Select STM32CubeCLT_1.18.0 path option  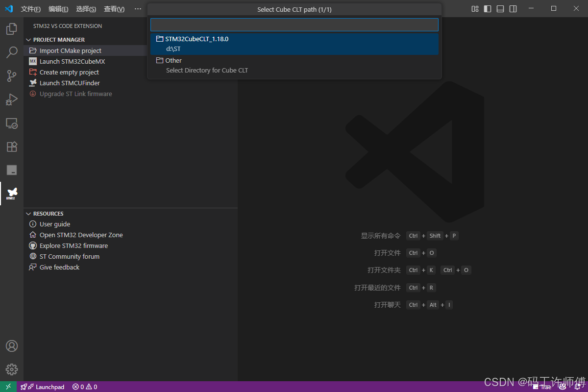tap(294, 44)
